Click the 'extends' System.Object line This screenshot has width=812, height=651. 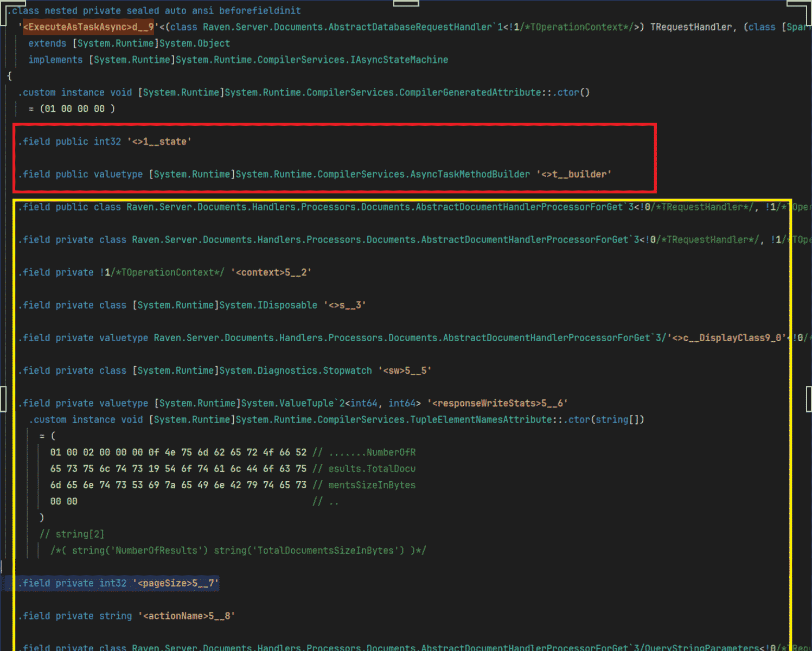129,43
